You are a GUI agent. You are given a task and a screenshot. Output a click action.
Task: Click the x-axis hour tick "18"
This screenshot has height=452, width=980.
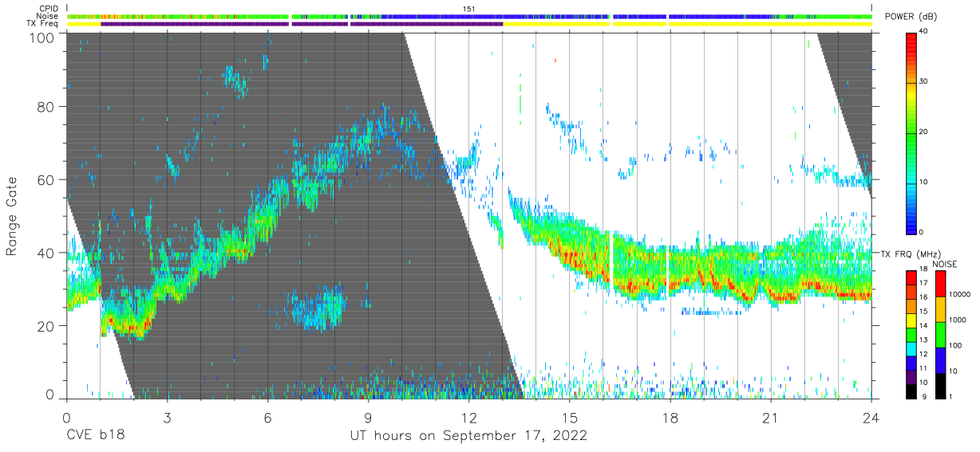[670, 418]
